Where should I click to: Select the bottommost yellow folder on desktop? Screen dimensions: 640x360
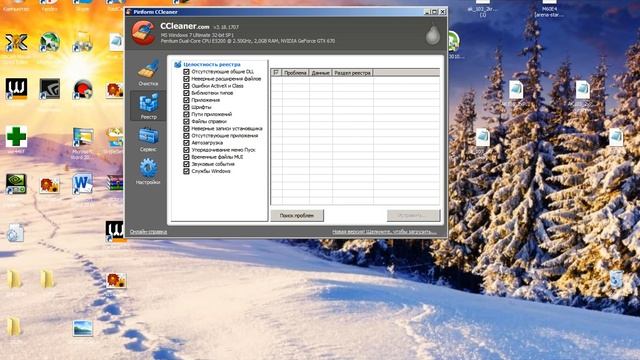(13, 327)
